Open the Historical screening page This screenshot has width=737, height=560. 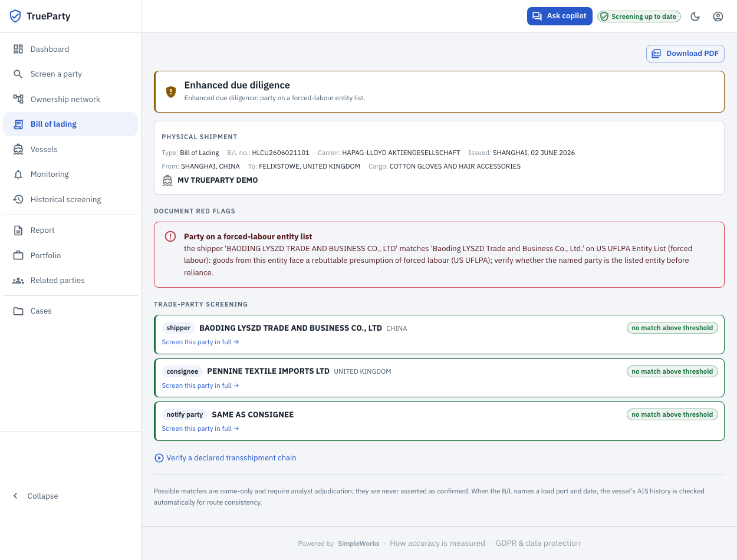(70, 199)
